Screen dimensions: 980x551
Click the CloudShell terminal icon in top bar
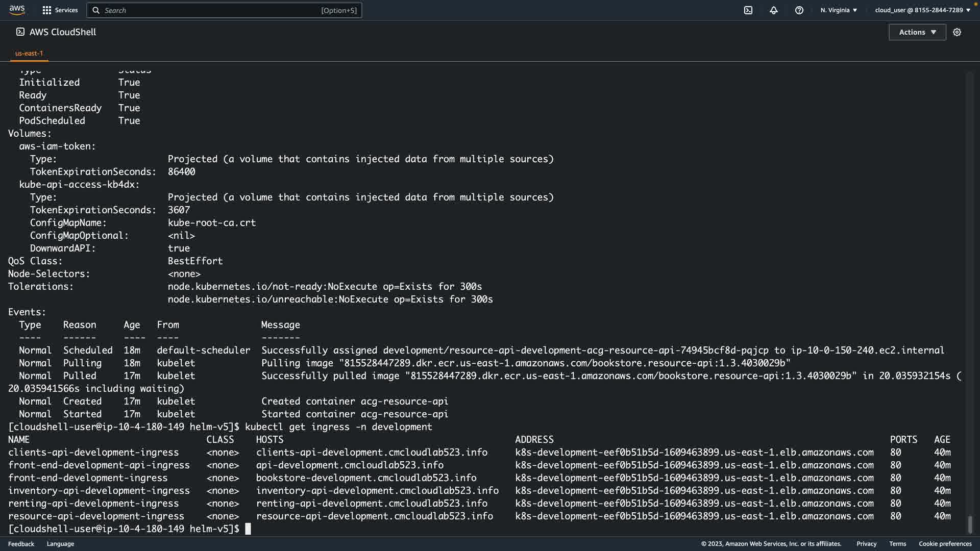[748, 10]
